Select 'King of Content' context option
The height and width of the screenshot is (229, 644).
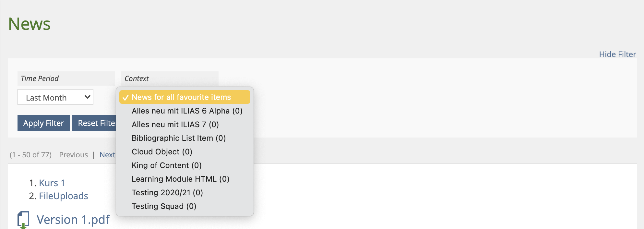167,165
